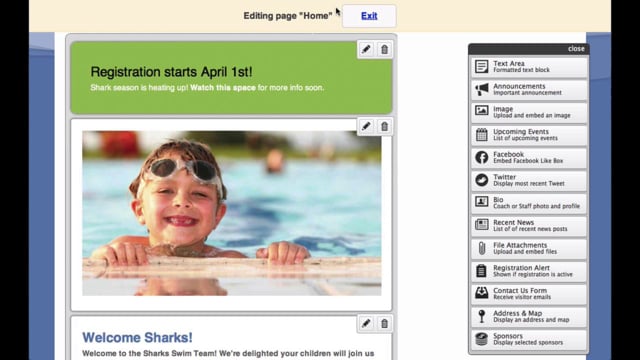Viewport: 640px width, 360px height.
Task: Click the 'Welcome Sharks!' heading
Action: (x=137, y=338)
